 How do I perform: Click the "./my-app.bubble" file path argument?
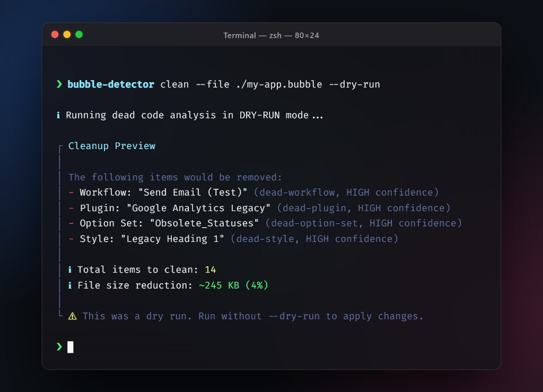(x=279, y=84)
